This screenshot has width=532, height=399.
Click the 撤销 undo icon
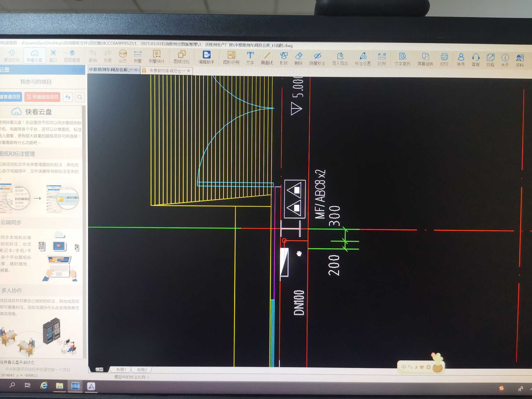(93, 56)
